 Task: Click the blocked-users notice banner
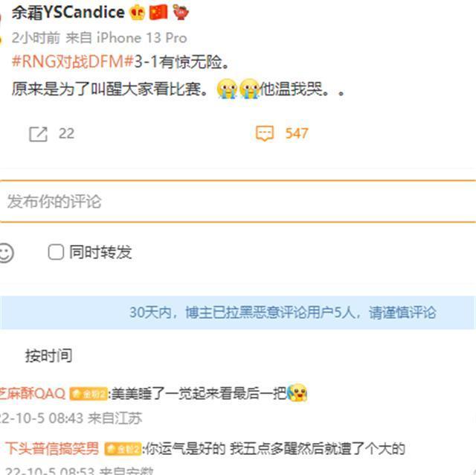click(238, 313)
